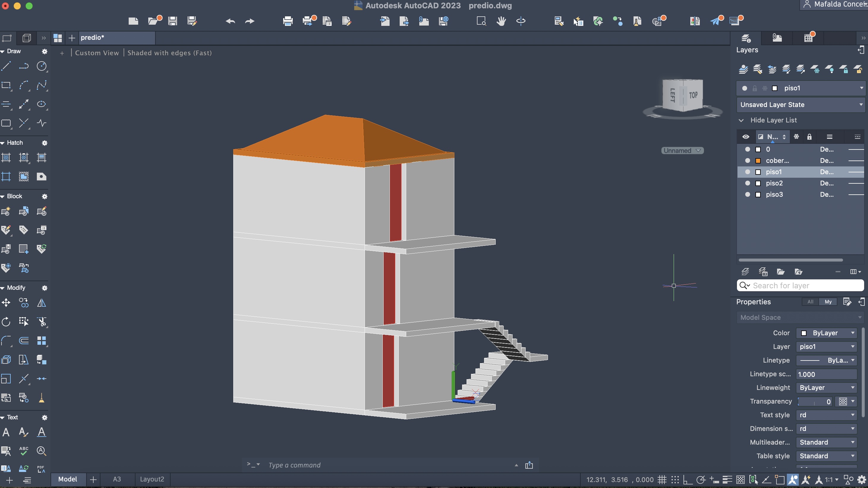This screenshot has height=488, width=868.
Task: Switch to the Layout2 tab
Action: point(152,479)
